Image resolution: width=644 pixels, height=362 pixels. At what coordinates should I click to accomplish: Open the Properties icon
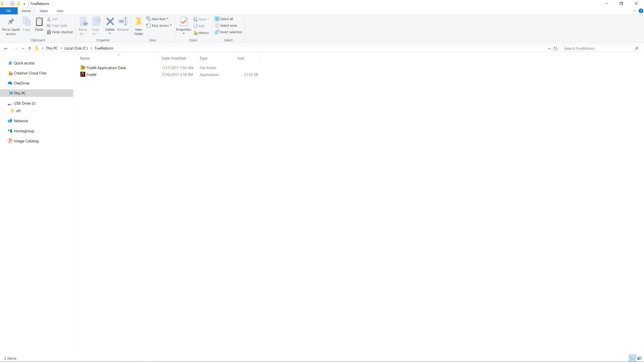coord(184,22)
